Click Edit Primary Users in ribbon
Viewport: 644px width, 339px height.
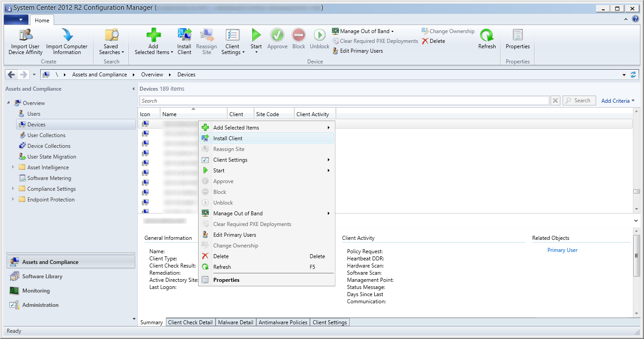click(x=361, y=51)
